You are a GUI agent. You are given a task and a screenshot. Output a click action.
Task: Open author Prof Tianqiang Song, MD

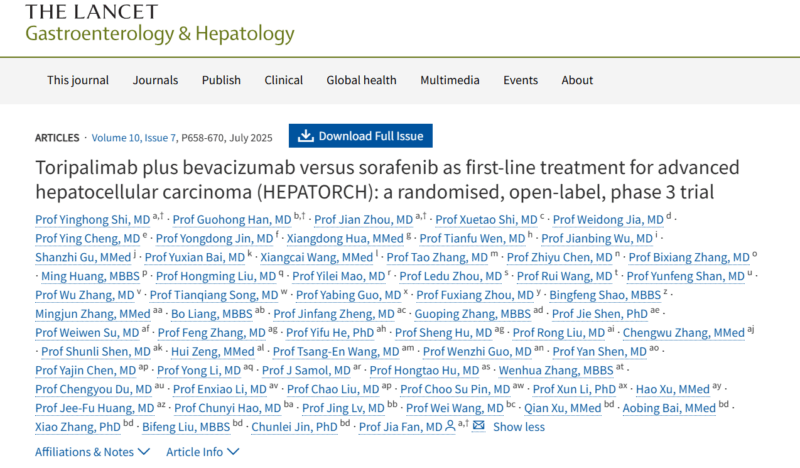tap(214, 295)
